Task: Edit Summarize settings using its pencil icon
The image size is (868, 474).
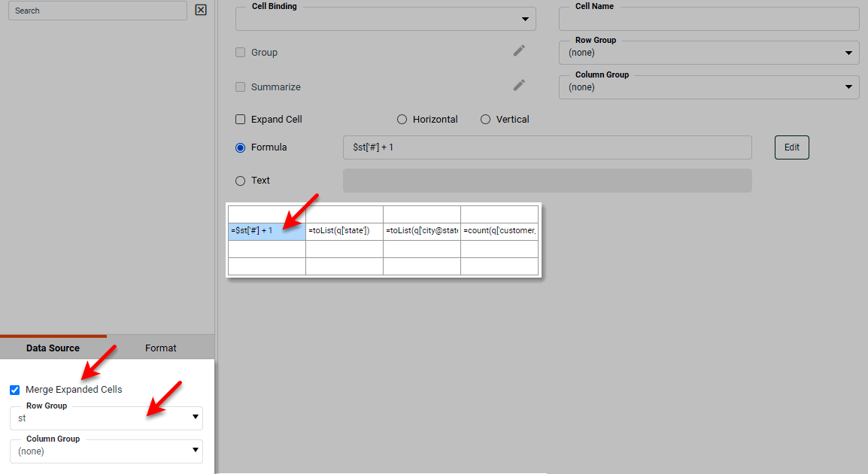Action: [518, 85]
